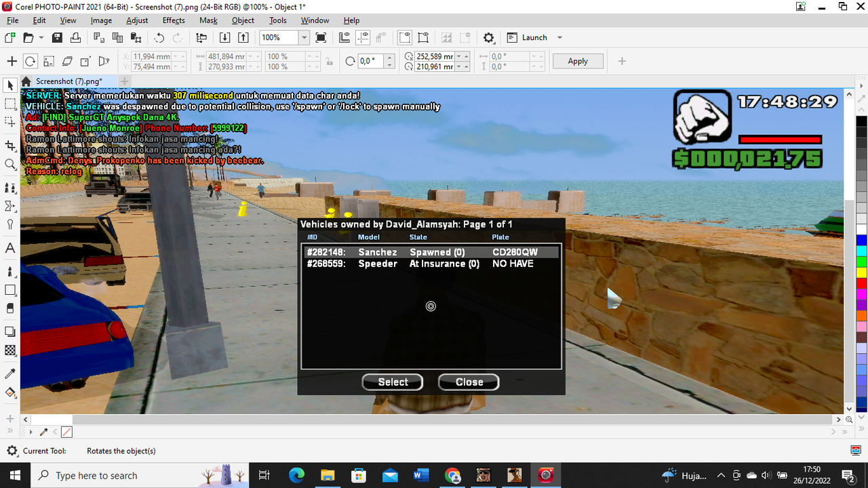This screenshot has height=488, width=868.
Task: Open the Options gear icon
Action: tap(488, 38)
